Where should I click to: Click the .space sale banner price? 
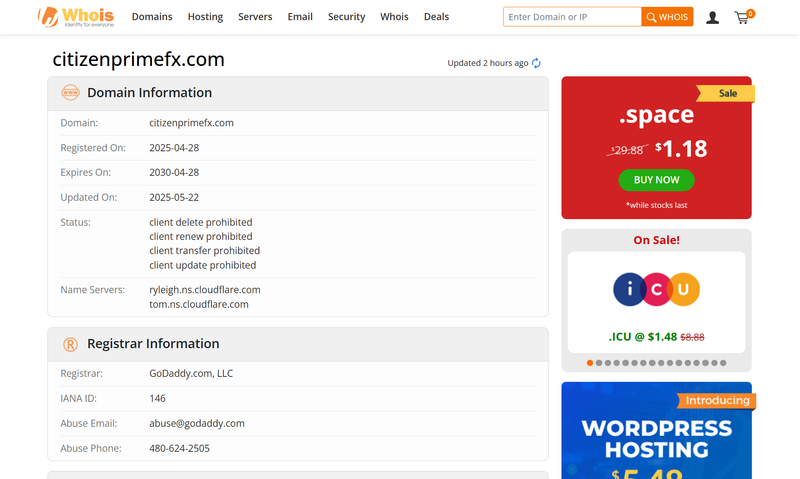[681, 149]
